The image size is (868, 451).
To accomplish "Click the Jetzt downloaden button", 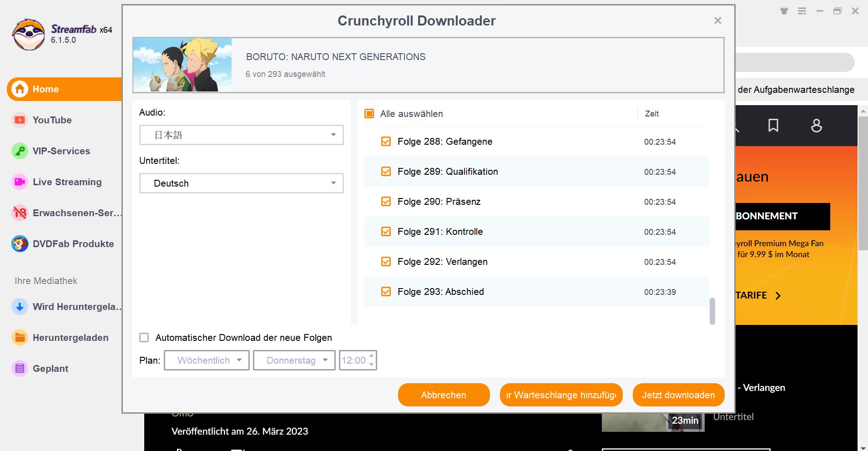I will pyautogui.click(x=678, y=395).
